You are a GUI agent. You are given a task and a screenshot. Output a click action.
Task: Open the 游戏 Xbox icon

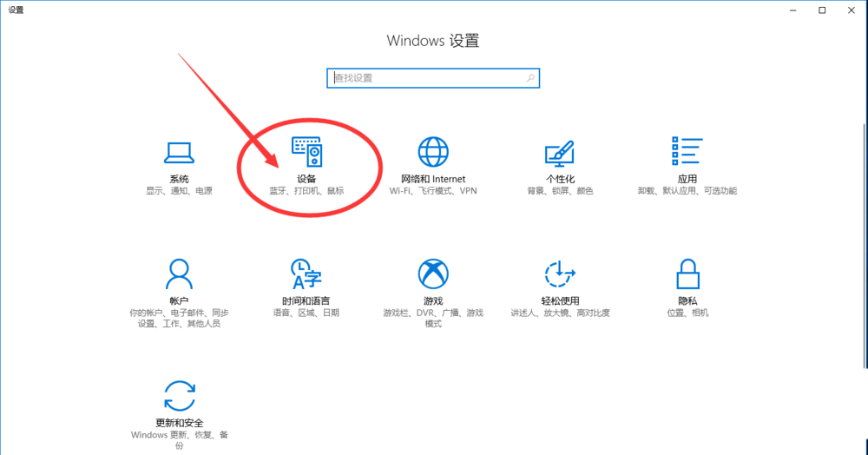(433, 274)
